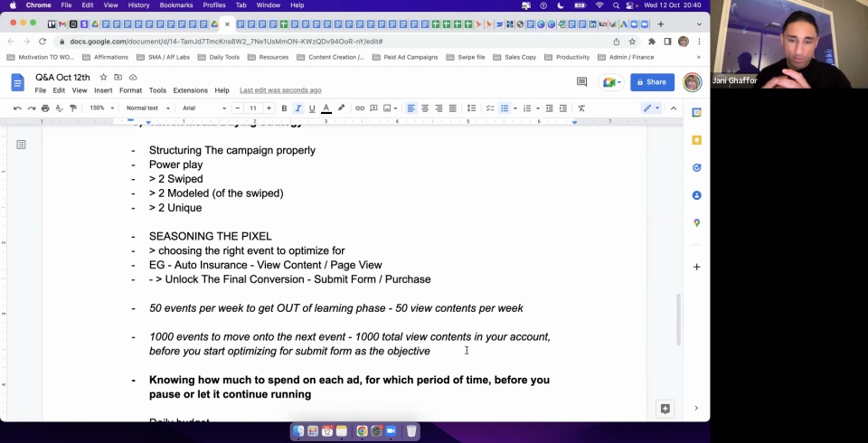
Task: Star the Q&A Oct 12th document
Action: (103, 77)
